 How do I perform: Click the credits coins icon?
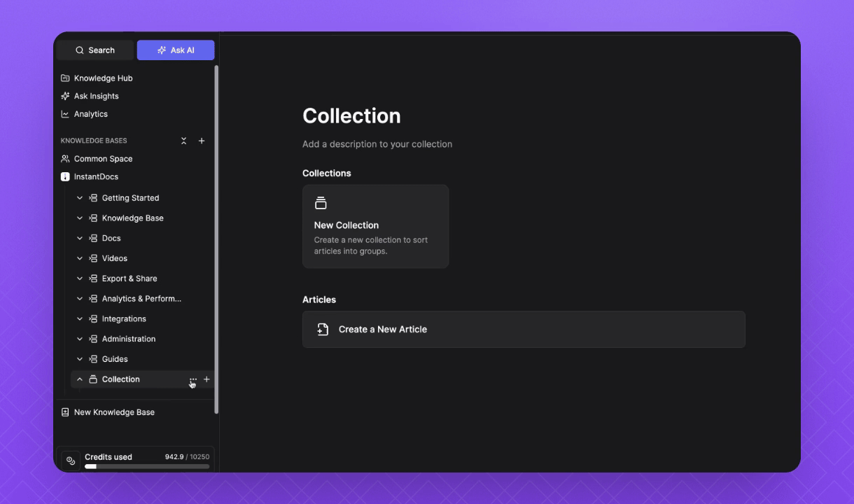pos(71,461)
